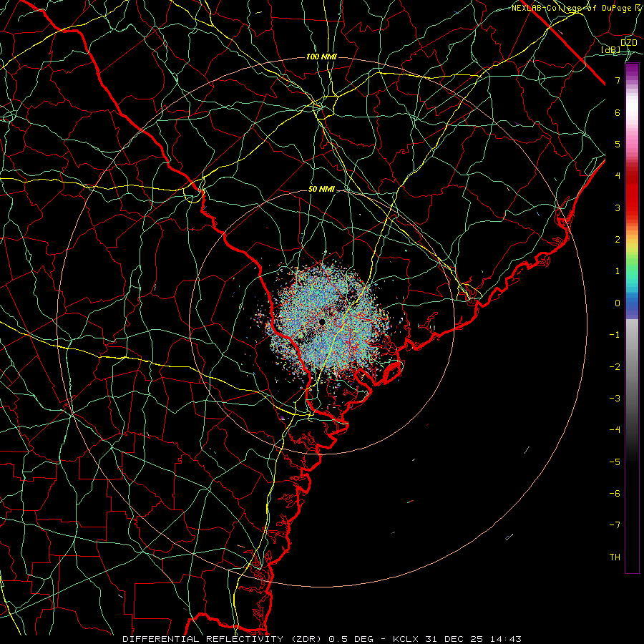
Task: Click the -5 value on the color scale
Action: 615,462
